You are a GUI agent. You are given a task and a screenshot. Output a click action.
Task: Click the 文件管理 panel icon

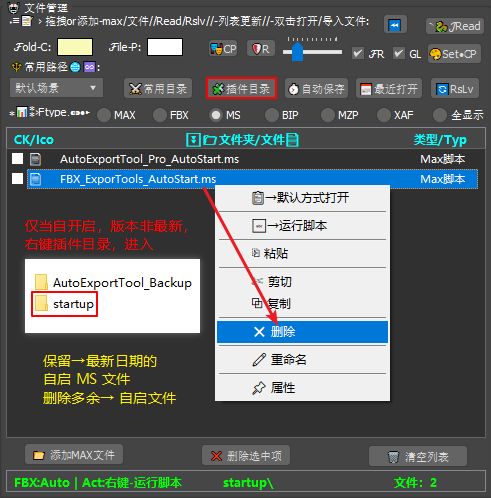13,7
